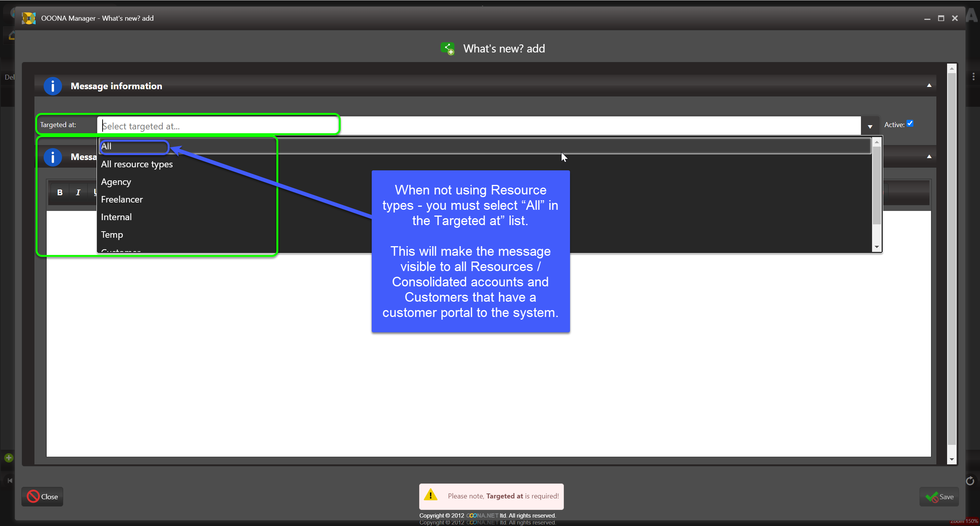980x526 pixels.
Task: Click the Bold formatting icon
Action: click(60, 192)
